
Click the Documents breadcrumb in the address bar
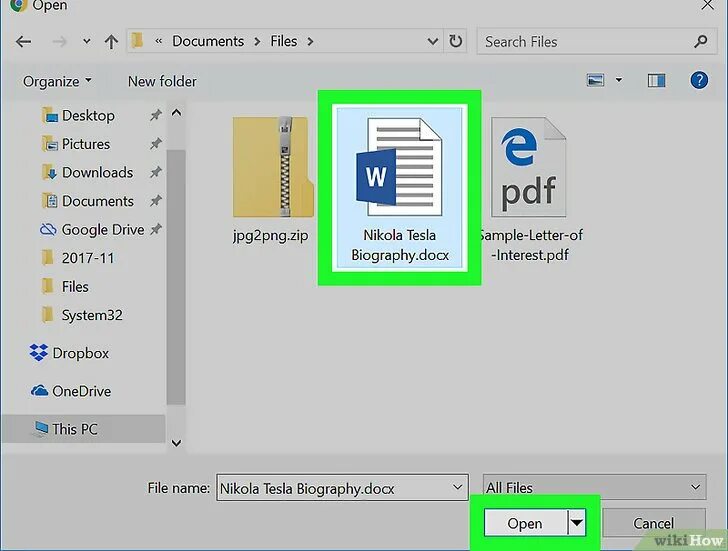click(x=208, y=41)
